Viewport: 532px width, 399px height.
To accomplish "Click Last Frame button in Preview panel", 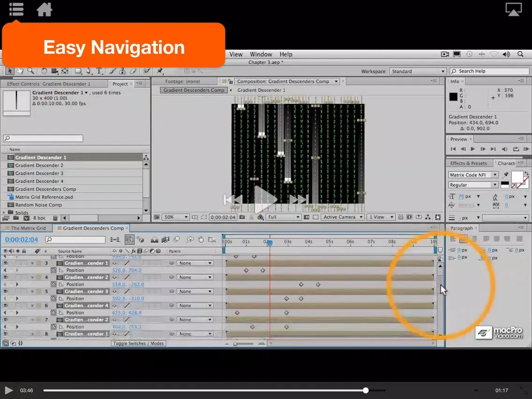I will pyautogui.click(x=493, y=149).
